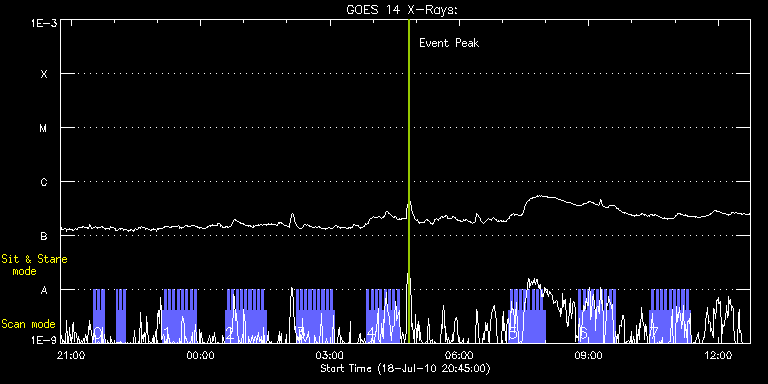Click the X flare class axis label
Screen dimensions: 768x384
[x=44, y=74]
